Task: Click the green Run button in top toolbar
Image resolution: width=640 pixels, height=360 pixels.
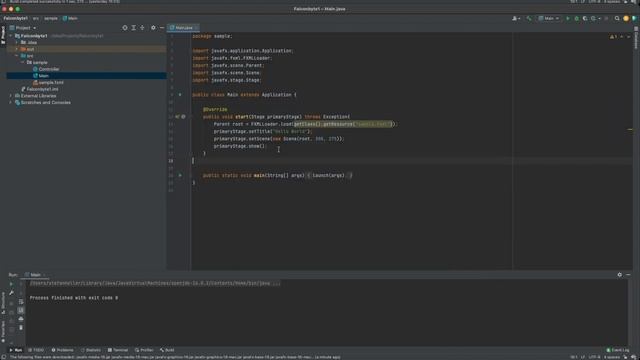Action: [567, 18]
